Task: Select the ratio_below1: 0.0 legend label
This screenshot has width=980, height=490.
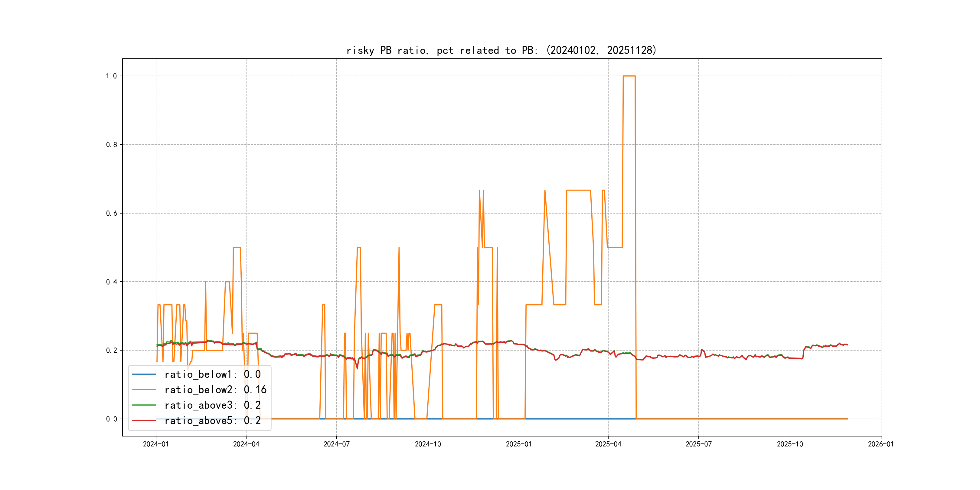Action: click(x=212, y=374)
